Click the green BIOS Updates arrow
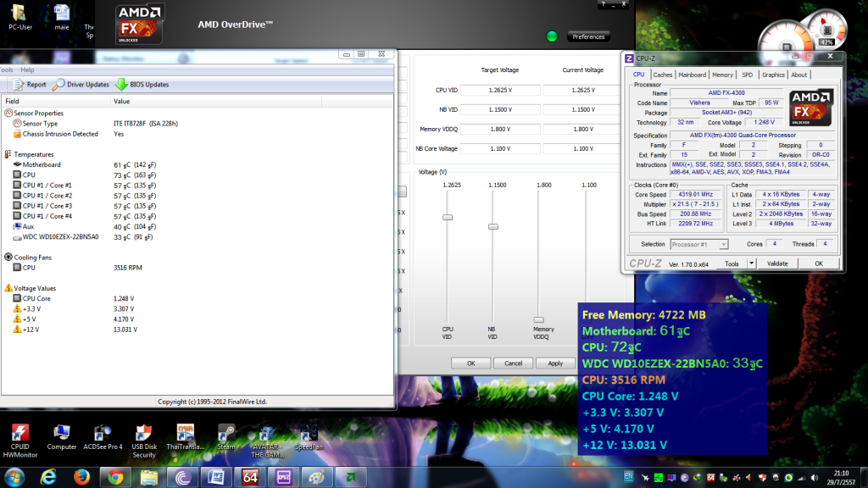 121,85
